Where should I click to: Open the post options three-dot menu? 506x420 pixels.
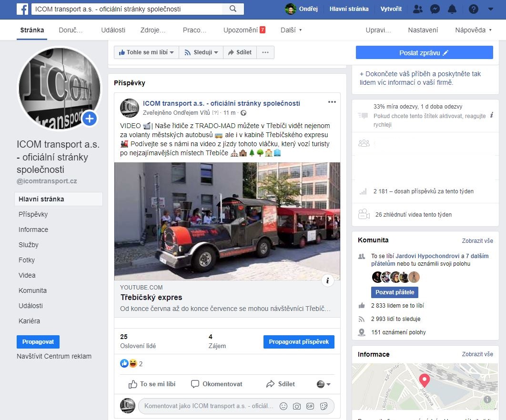[x=332, y=102]
